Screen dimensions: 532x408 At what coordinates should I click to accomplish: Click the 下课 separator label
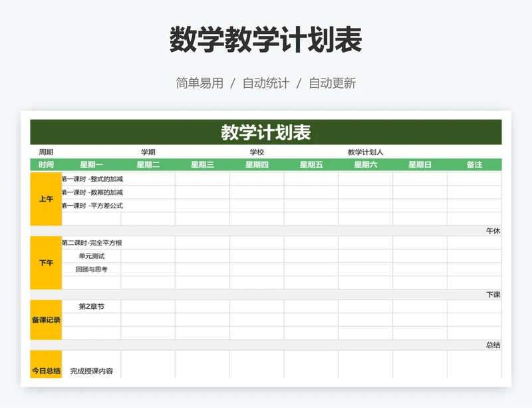click(x=493, y=295)
